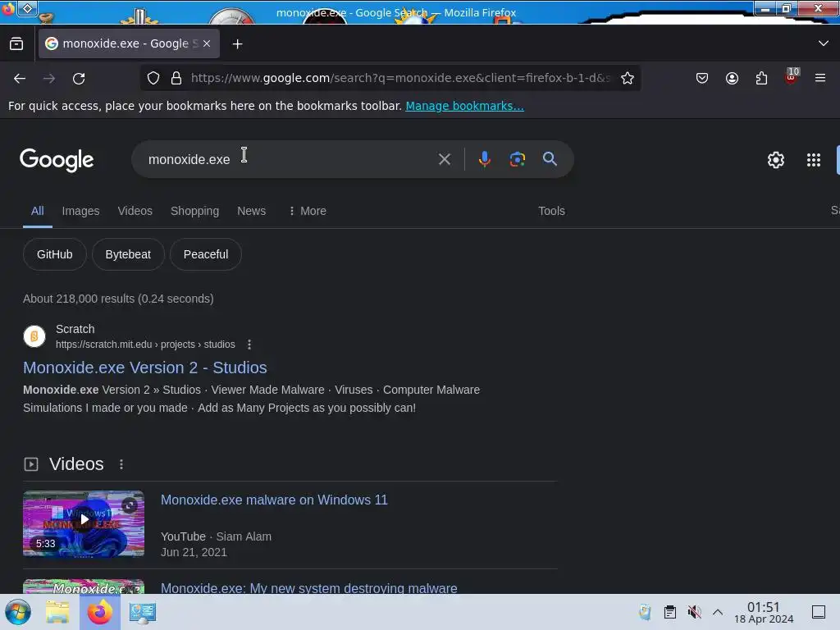Bookmark this page with the star icon

coord(628,78)
